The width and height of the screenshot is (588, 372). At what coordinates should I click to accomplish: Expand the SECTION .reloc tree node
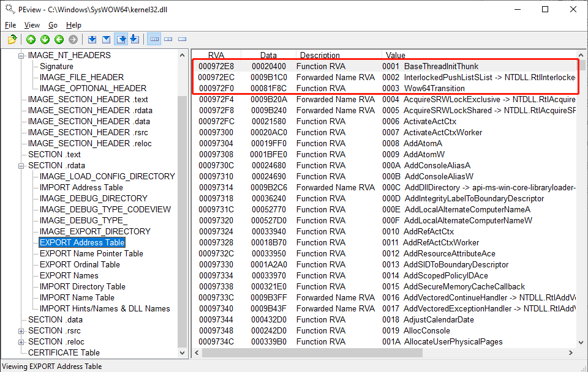22,341
